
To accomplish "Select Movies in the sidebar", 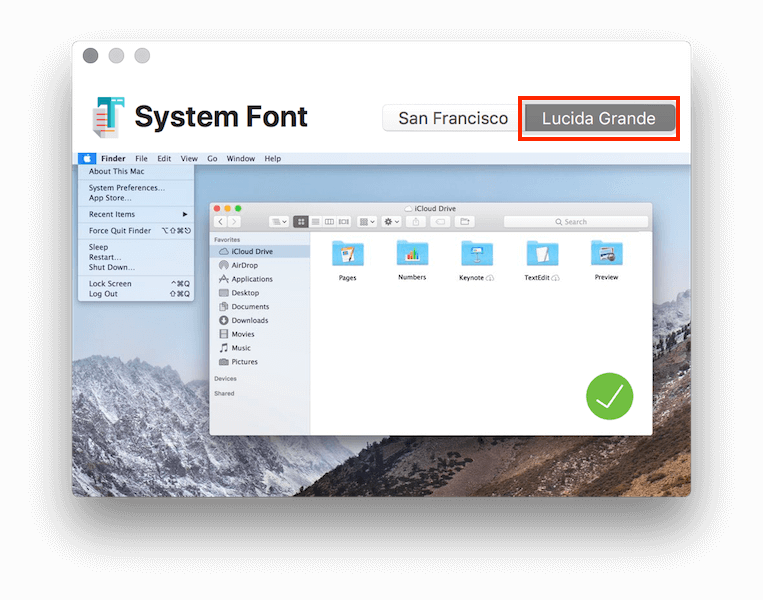I will tap(260, 334).
